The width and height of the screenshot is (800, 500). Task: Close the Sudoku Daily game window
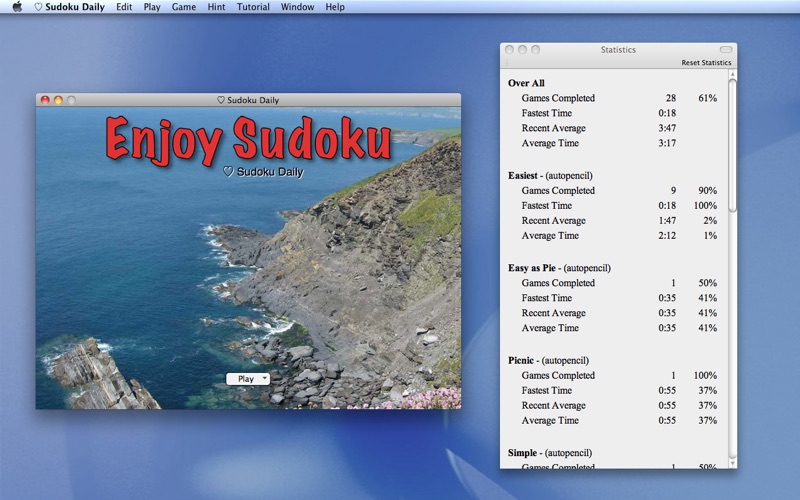(x=45, y=100)
